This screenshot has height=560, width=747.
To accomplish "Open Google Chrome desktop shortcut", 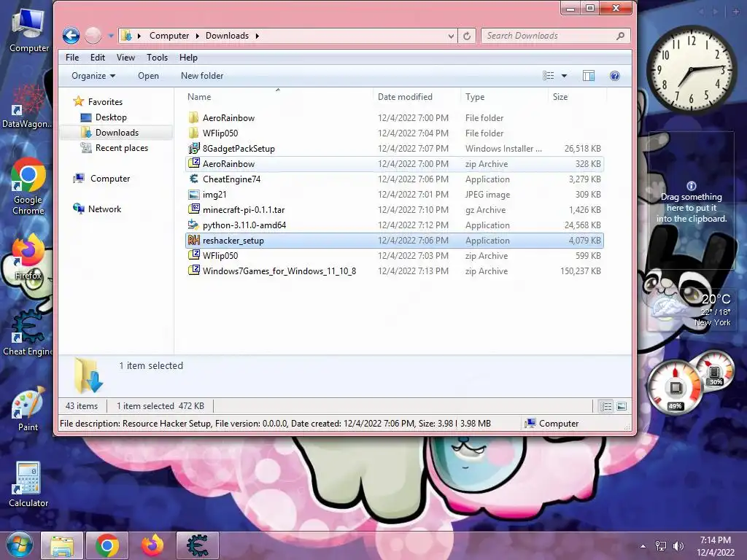I will click(28, 187).
